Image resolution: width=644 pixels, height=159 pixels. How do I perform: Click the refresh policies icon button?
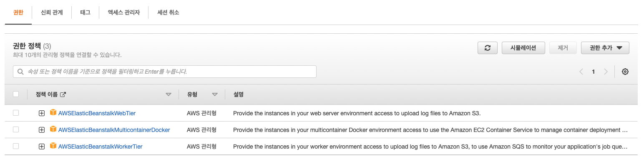pos(488,48)
